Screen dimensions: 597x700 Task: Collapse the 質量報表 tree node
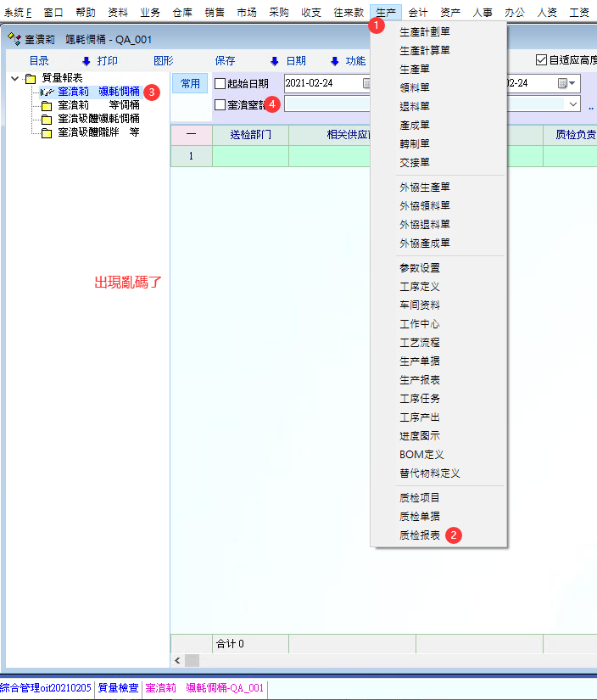tap(14, 78)
